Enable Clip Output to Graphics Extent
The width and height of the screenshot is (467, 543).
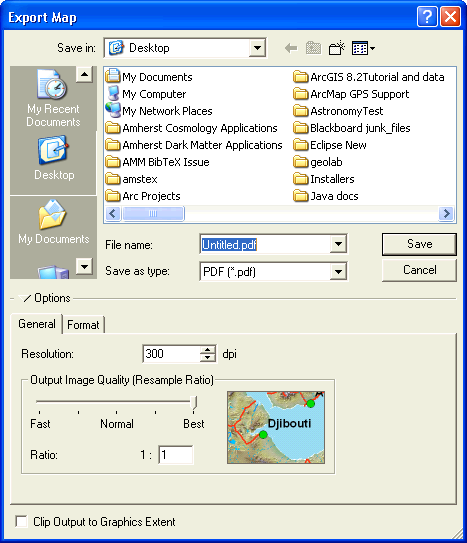click(21, 521)
